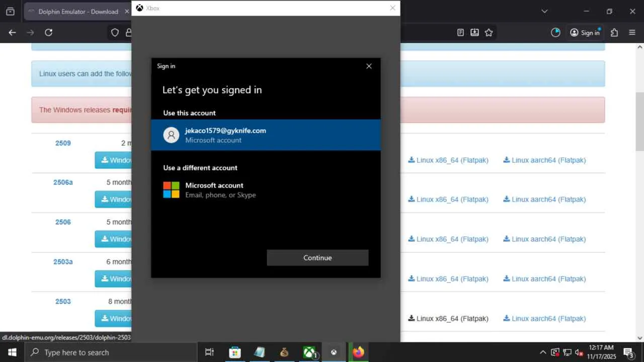
Task: Choose Microsoft account under Use a different account
Action: (x=266, y=190)
